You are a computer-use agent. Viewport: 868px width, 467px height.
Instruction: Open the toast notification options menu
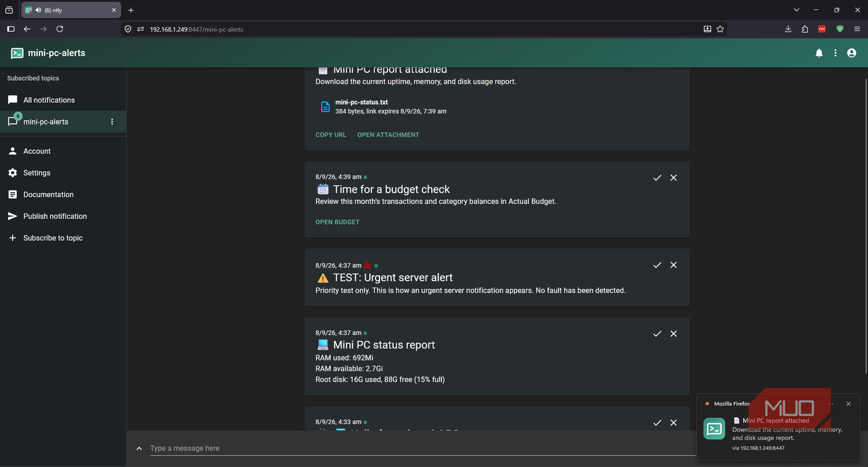point(830,404)
